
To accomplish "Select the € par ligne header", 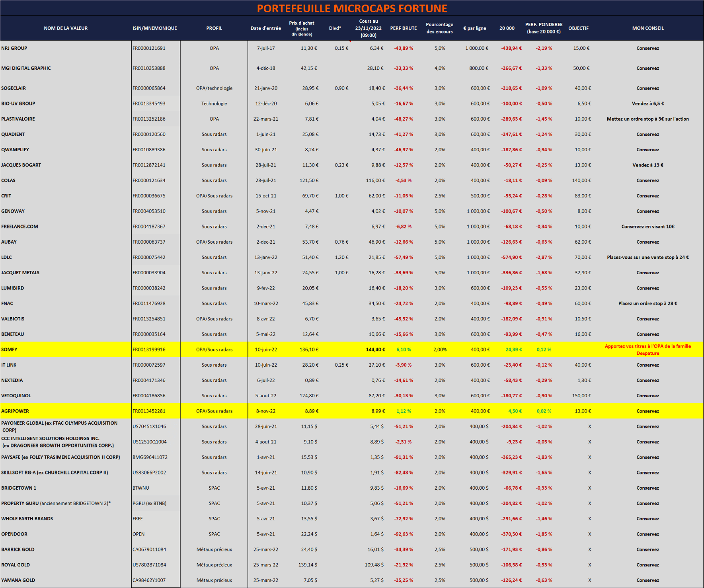I will [x=475, y=28].
